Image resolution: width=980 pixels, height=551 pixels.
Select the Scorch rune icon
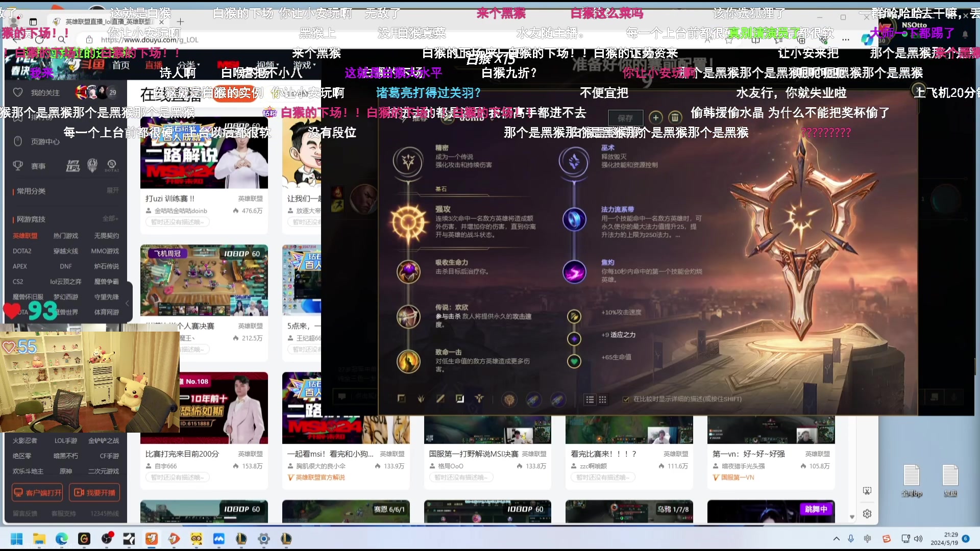tap(574, 271)
